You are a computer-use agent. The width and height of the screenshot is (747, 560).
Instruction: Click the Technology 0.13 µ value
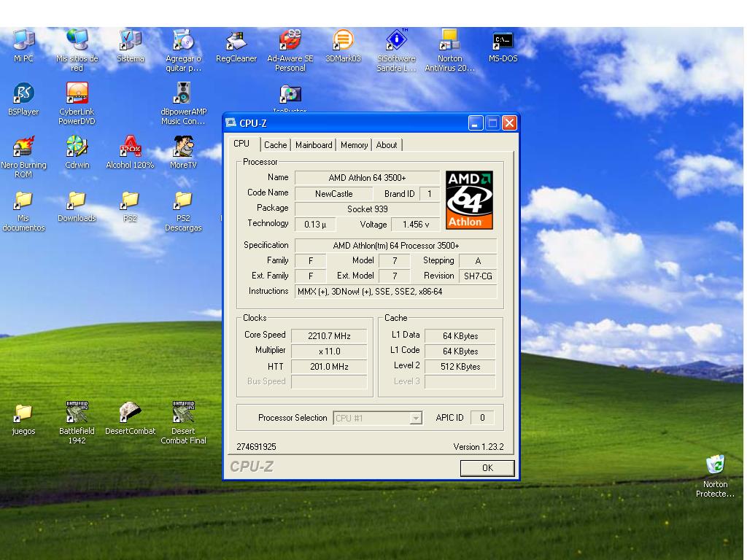point(315,225)
